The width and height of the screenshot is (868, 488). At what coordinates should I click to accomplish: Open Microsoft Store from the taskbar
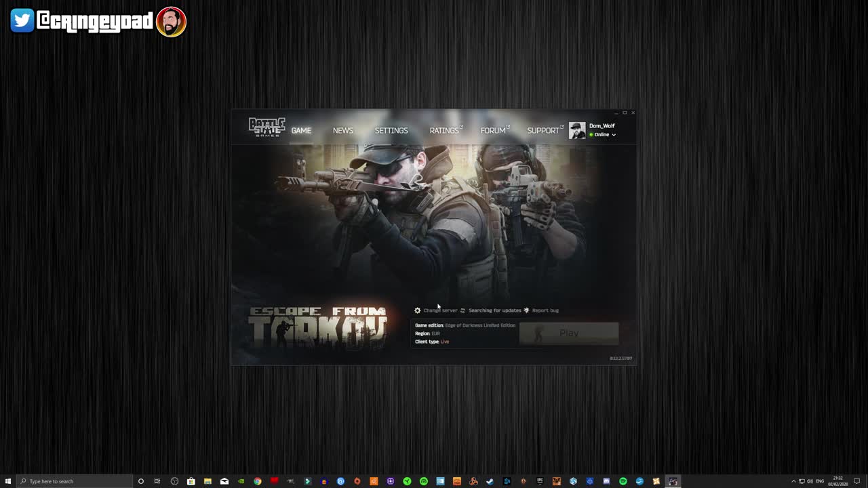191,481
